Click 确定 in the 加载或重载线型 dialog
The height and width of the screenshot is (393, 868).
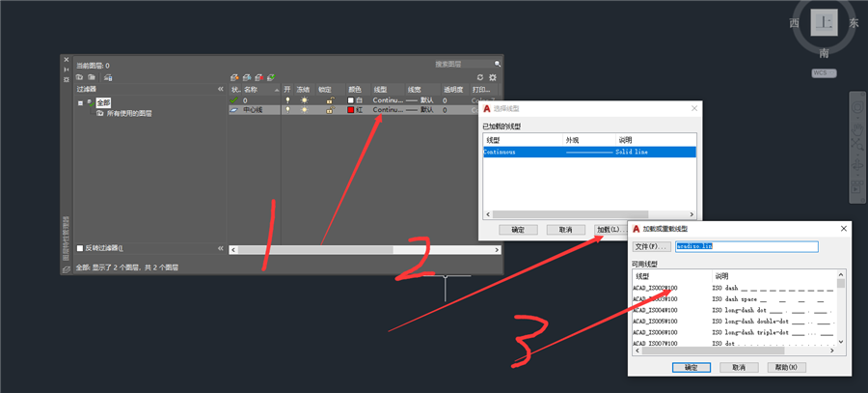pos(691,368)
